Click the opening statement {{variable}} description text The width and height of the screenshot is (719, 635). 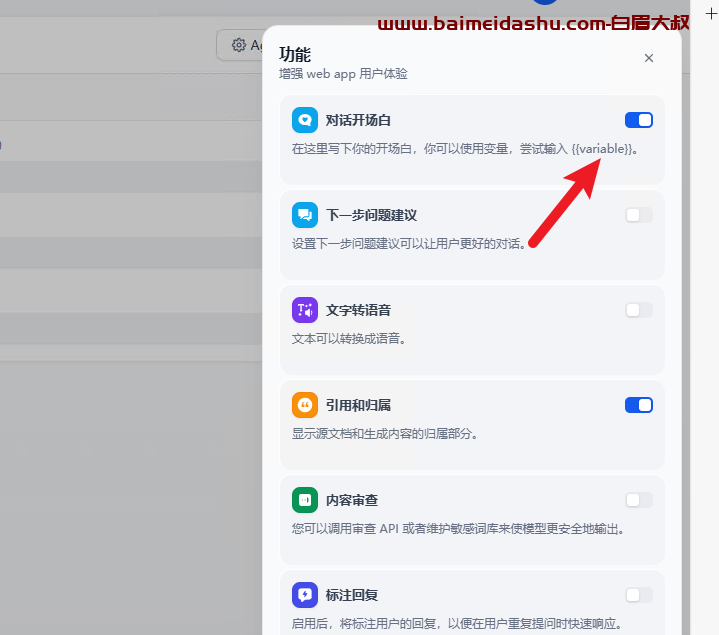[x=465, y=149]
